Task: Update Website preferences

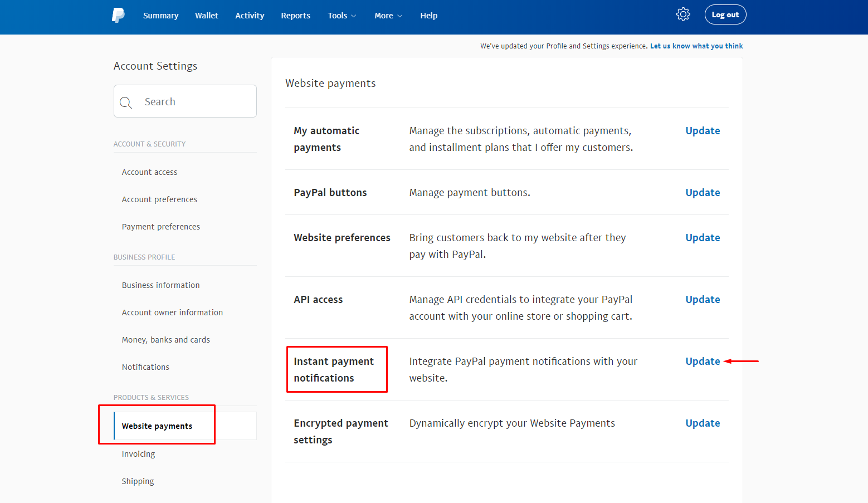Action: click(x=703, y=238)
